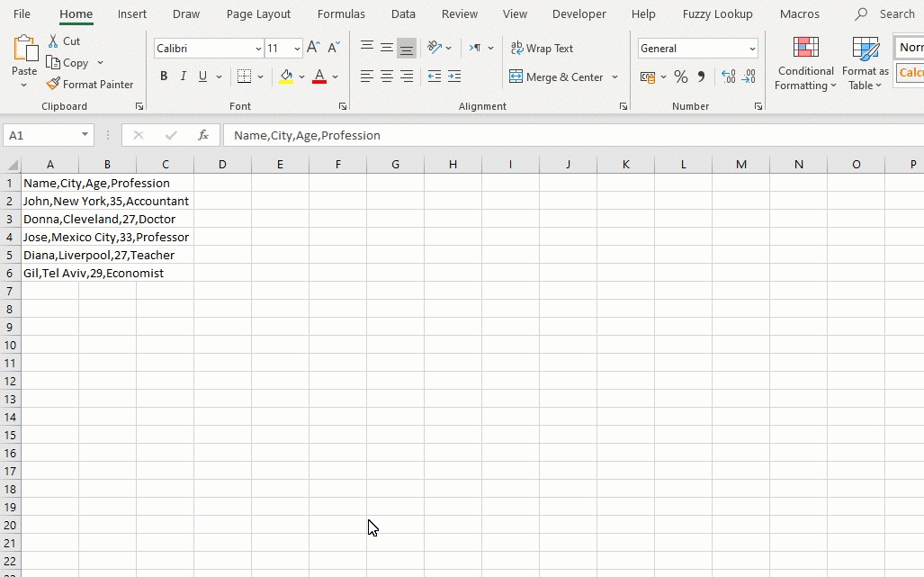Toggle bold formatting

tap(164, 77)
